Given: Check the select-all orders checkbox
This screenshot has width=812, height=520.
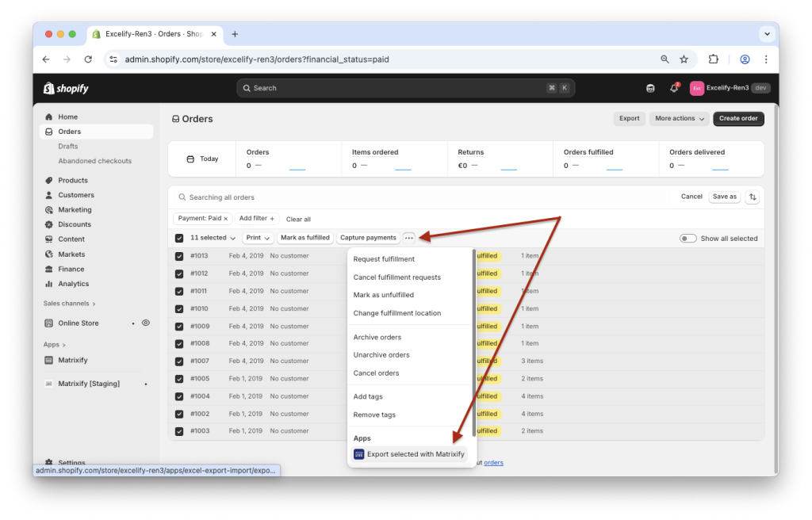Looking at the screenshot, I should [x=178, y=237].
